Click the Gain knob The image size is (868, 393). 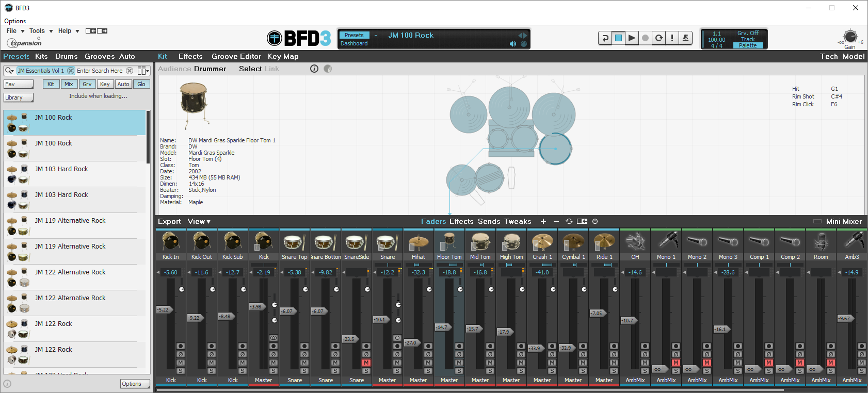850,37
